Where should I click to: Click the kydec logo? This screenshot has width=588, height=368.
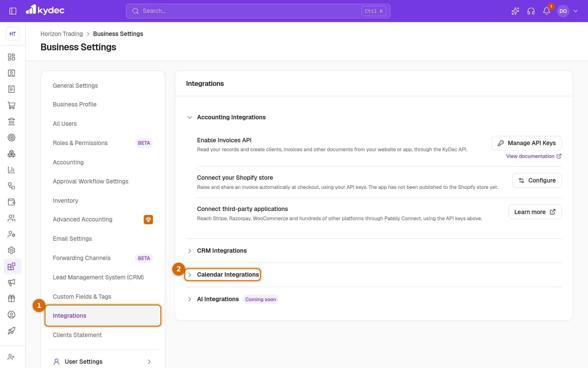(x=45, y=10)
